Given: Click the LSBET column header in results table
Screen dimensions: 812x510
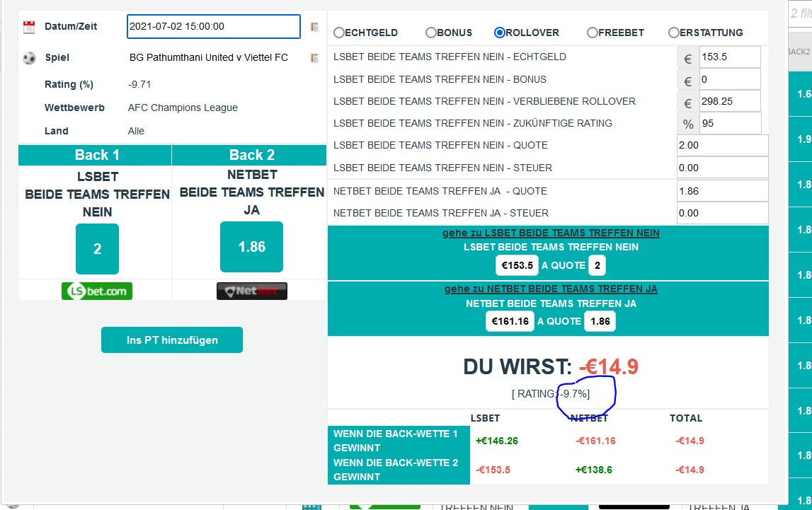Looking at the screenshot, I should (485, 418).
